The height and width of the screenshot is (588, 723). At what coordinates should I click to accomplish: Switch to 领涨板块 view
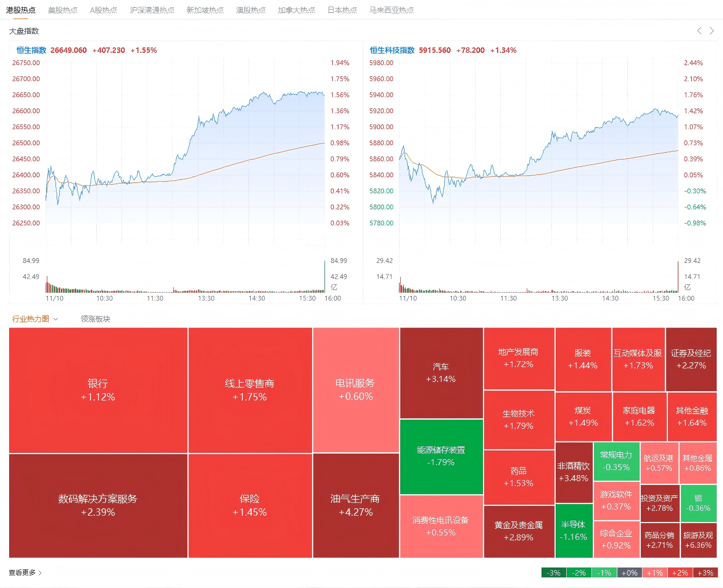coord(95,319)
